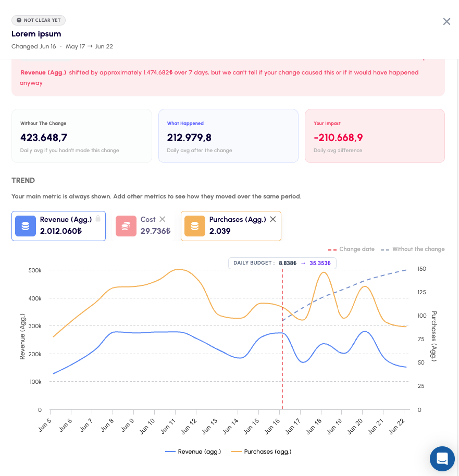
Task: Click the Change date legend entry
Action: click(x=351, y=249)
